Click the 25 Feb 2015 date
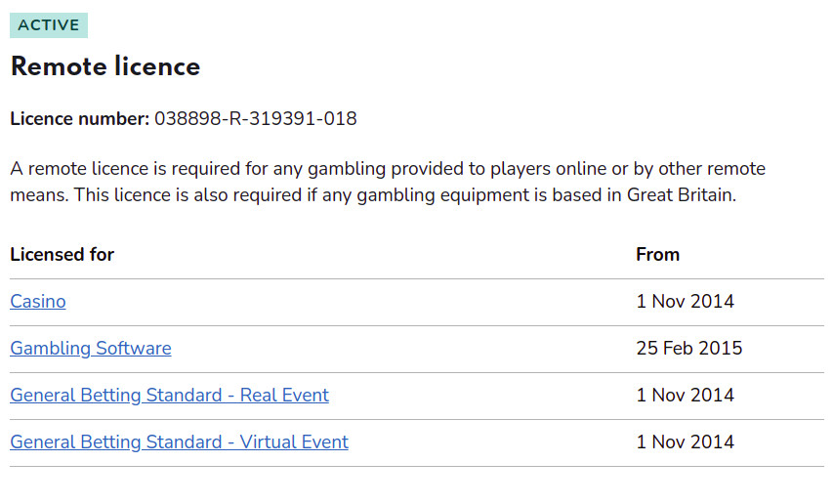The height and width of the screenshot is (504, 833). (689, 348)
